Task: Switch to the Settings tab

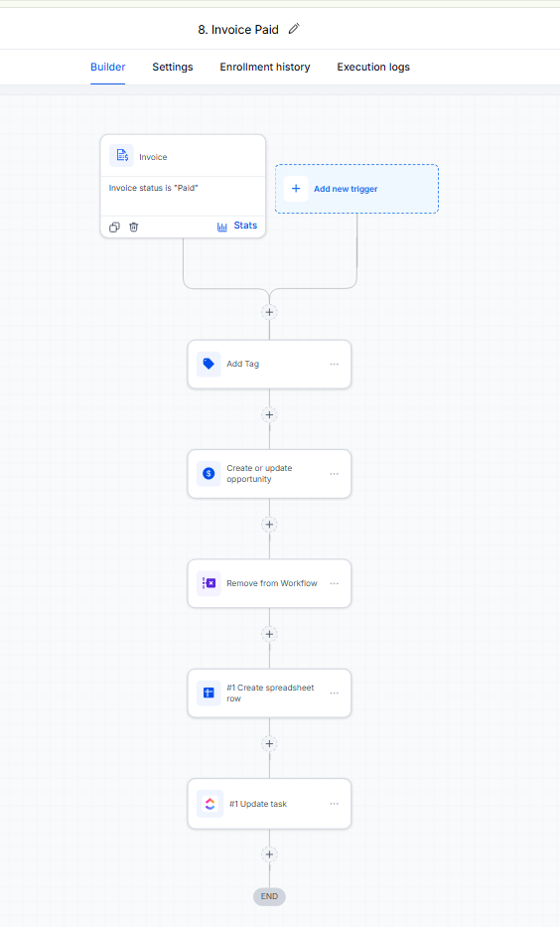Action: pos(173,67)
